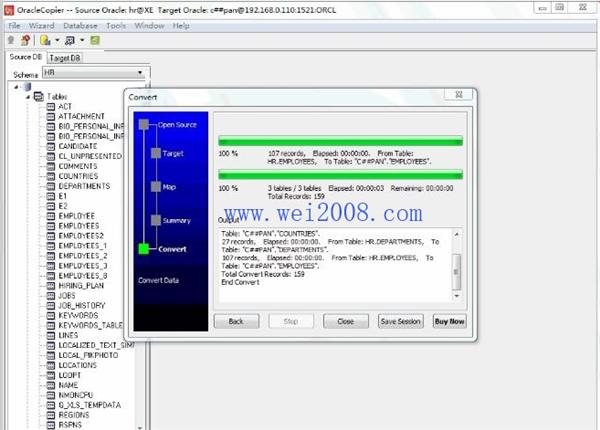
Task: Click the green square toolbar icon
Action: tap(95, 40)
